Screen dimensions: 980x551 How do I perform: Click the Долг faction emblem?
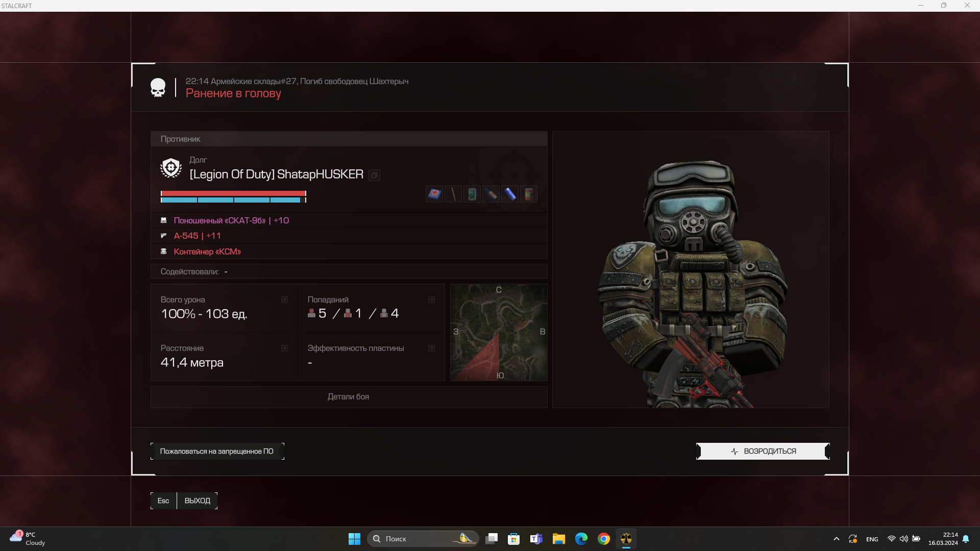point(171,168)
